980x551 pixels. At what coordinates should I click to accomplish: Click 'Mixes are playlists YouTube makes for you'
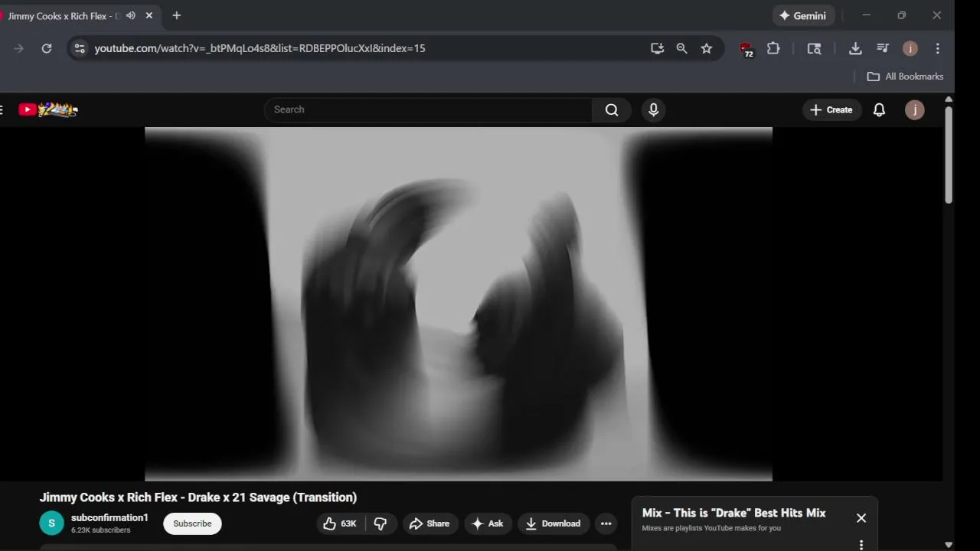(711, 528)
